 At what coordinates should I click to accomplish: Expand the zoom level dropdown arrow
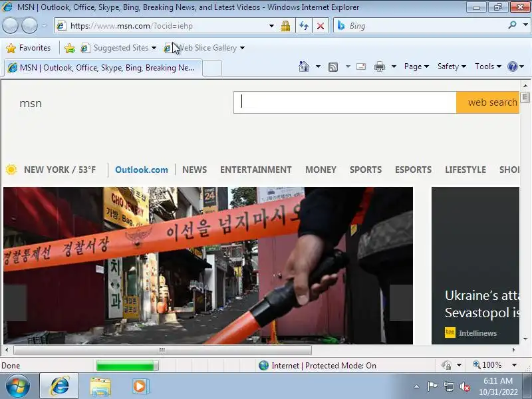pos(514,365)
